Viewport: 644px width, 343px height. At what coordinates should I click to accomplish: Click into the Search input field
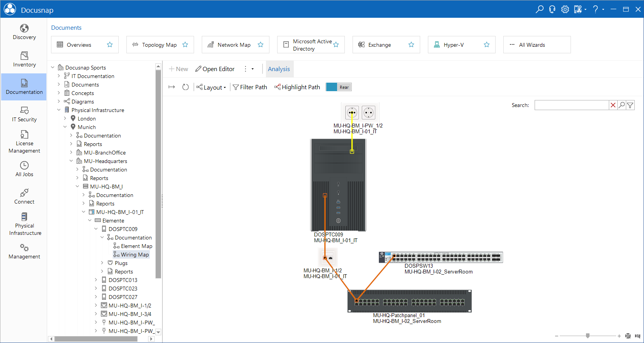(x=571, y=105)
